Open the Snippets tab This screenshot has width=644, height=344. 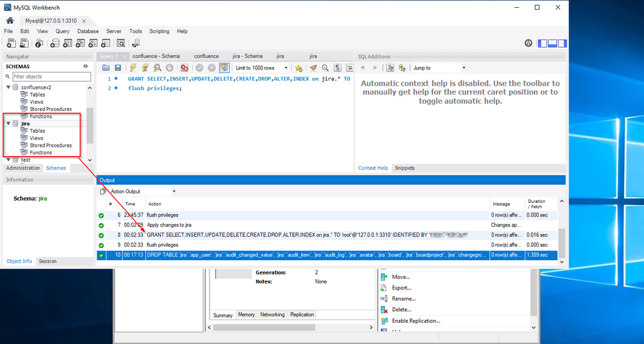pos(405,168)
